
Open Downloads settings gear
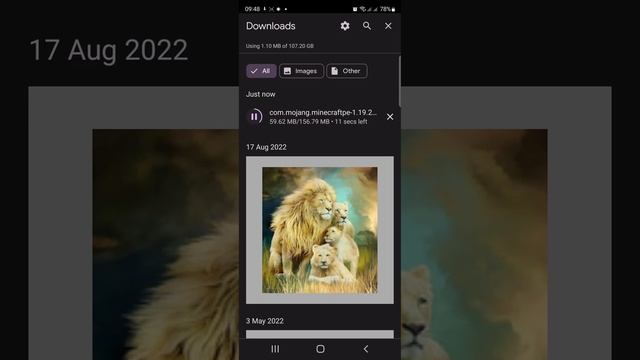pos(345,26)
